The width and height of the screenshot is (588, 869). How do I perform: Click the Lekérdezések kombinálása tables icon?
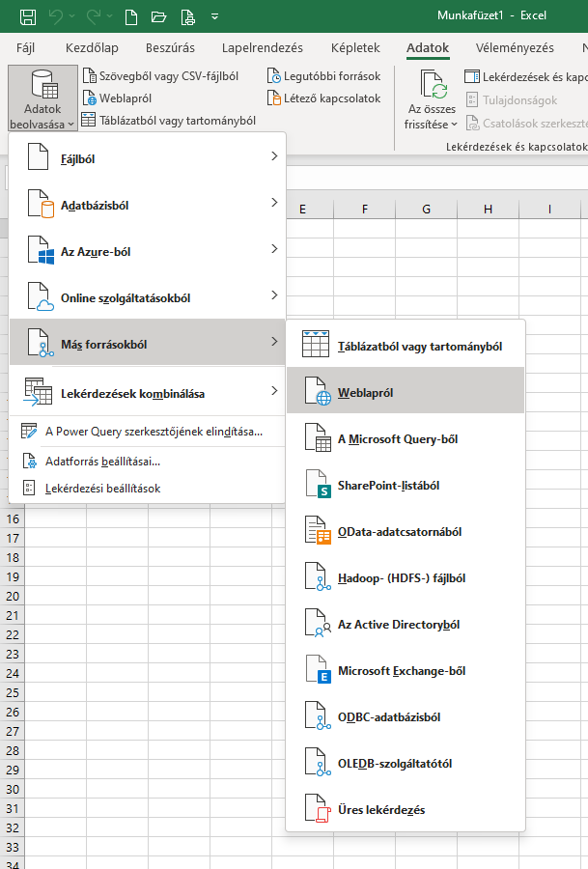point(38,392)
